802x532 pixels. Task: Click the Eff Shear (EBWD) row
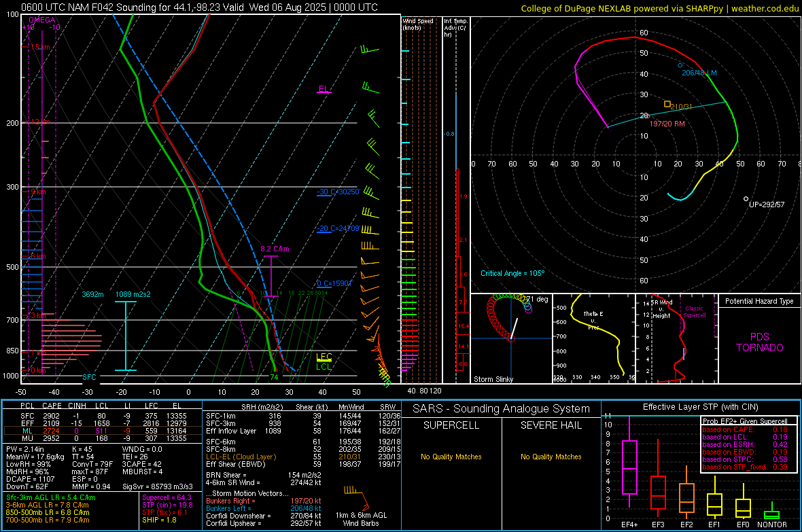(303, 464)
